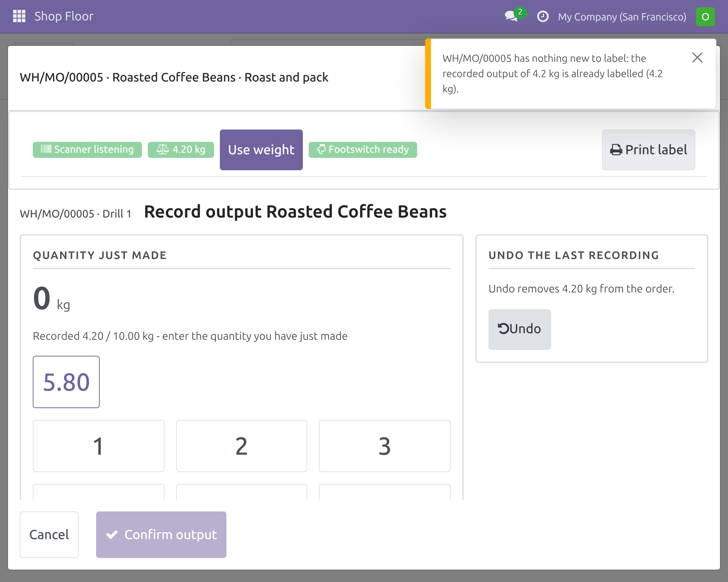Viewport: 728px width, 582px height.
Task: Open the messages chat icon
Action: [512, 16]
